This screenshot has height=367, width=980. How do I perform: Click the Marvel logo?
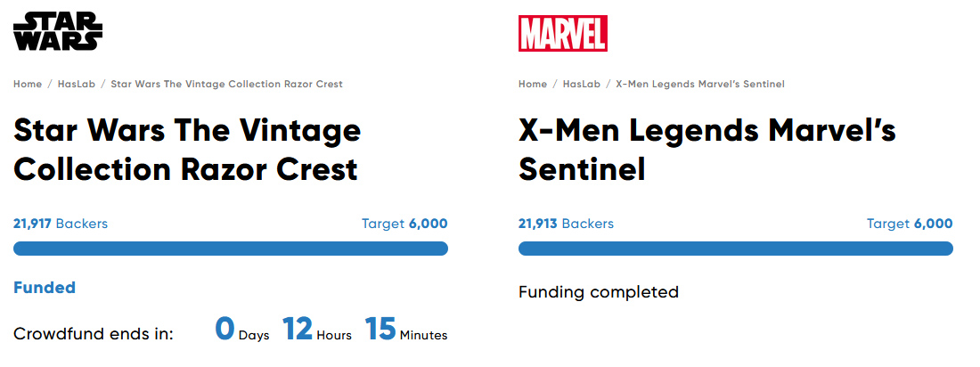(x=562, y=33)
